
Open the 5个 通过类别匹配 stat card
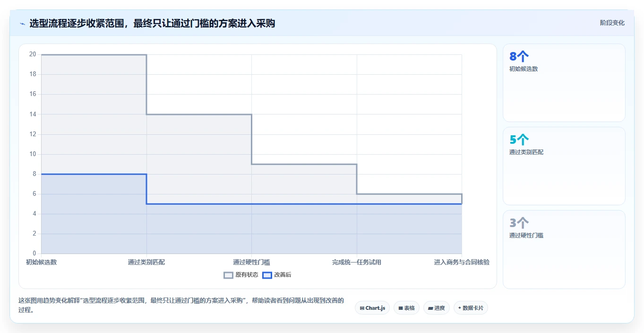564,166
